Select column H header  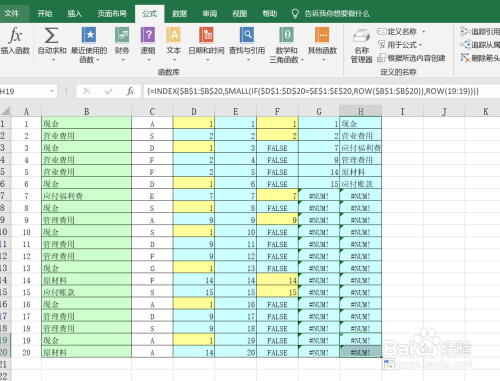click(x=361, y=111)
